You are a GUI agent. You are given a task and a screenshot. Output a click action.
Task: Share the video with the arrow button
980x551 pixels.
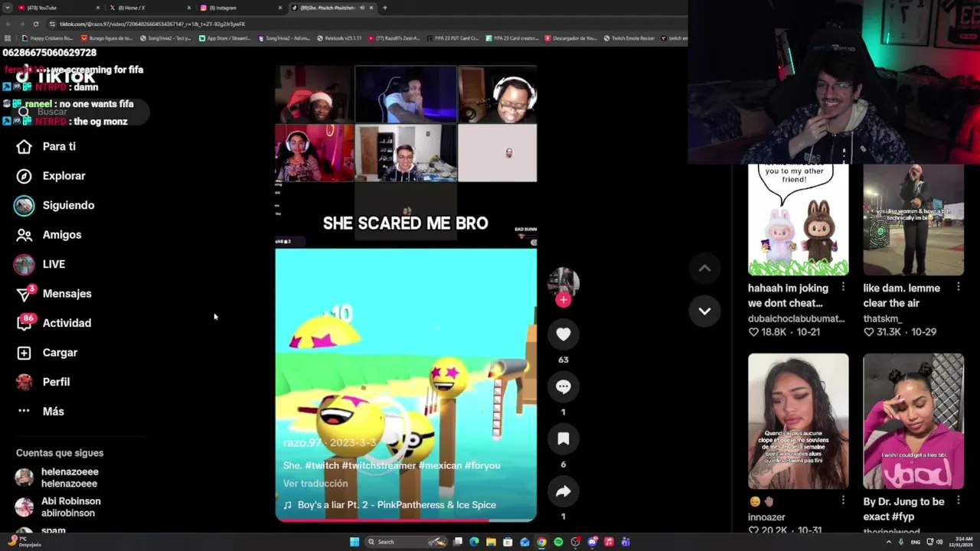pos(563,491)
